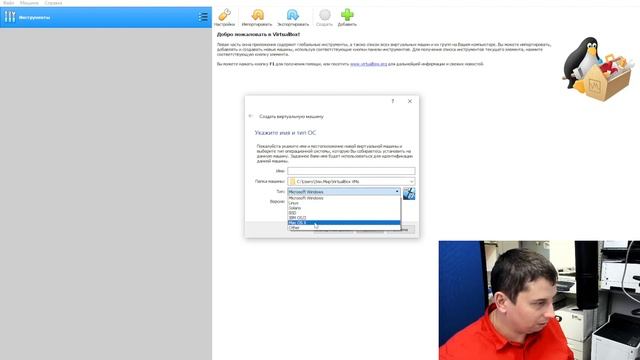This screenshot has height=360, width=640.
Task: Select the Инструменты tools icon in sidebar
Action: coord(10,17)
